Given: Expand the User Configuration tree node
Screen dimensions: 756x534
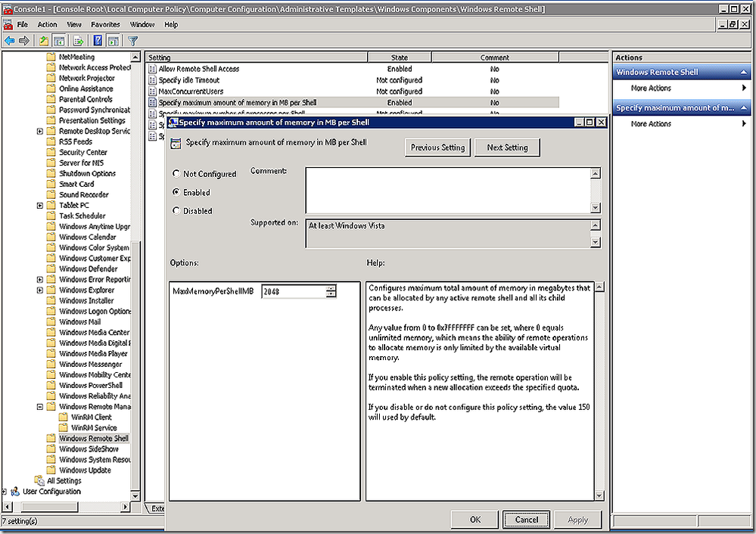Looking at the screenshot, I should [5, 492].
